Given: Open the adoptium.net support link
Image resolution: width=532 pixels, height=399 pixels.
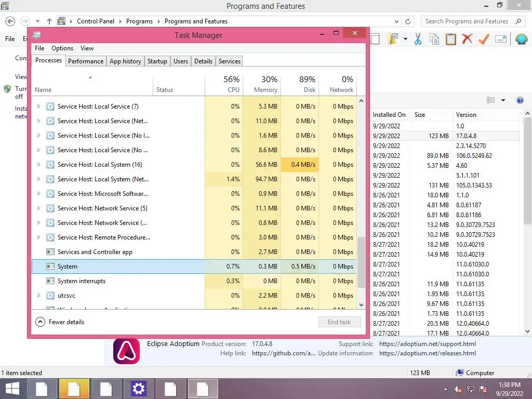Looking at the screenshot, I should (x=427, y=344).
